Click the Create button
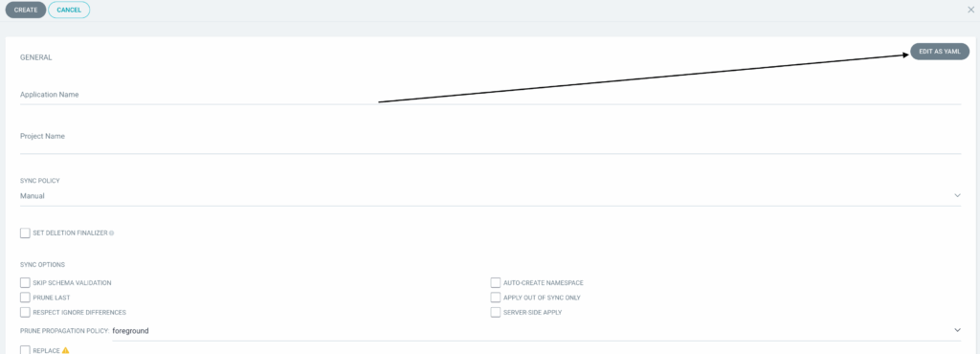The width and height of the screenshot is (980, 354). [x=26, y=10]
